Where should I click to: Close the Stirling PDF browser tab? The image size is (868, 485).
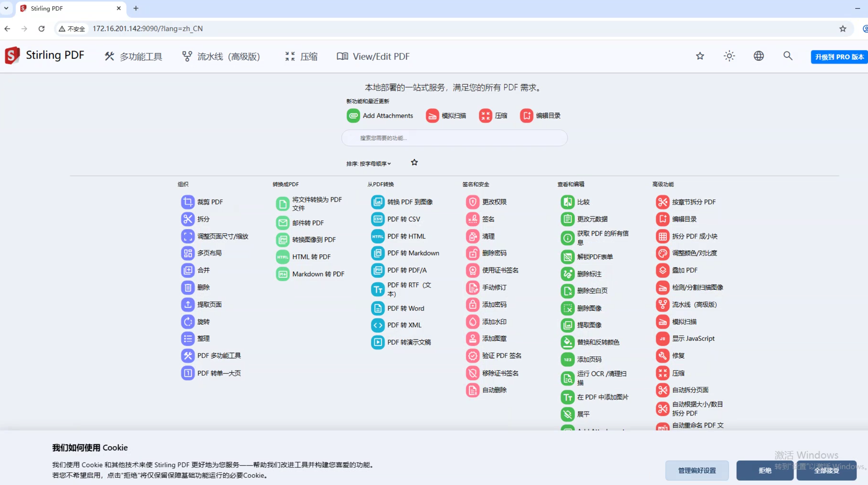(x=119, y=8)
